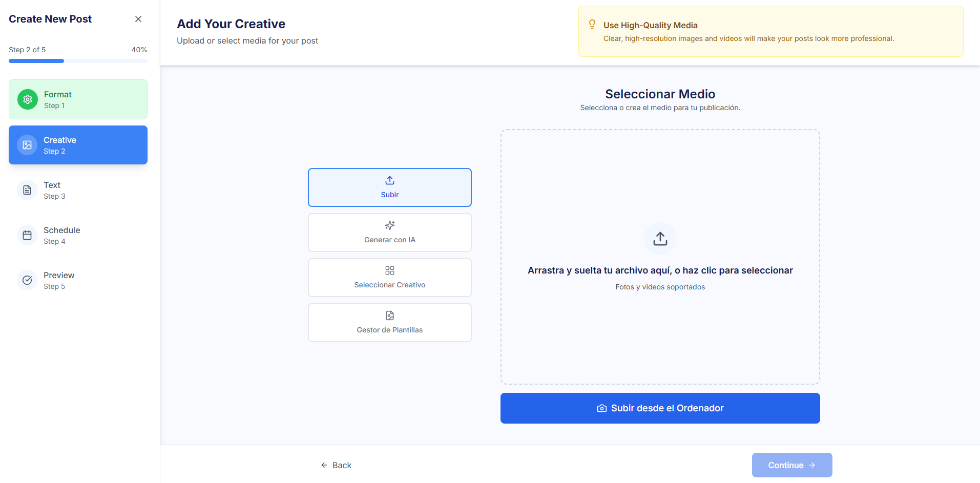Click the sparkle icon for AI generation
980x483 pixels.
coord(390,225)
